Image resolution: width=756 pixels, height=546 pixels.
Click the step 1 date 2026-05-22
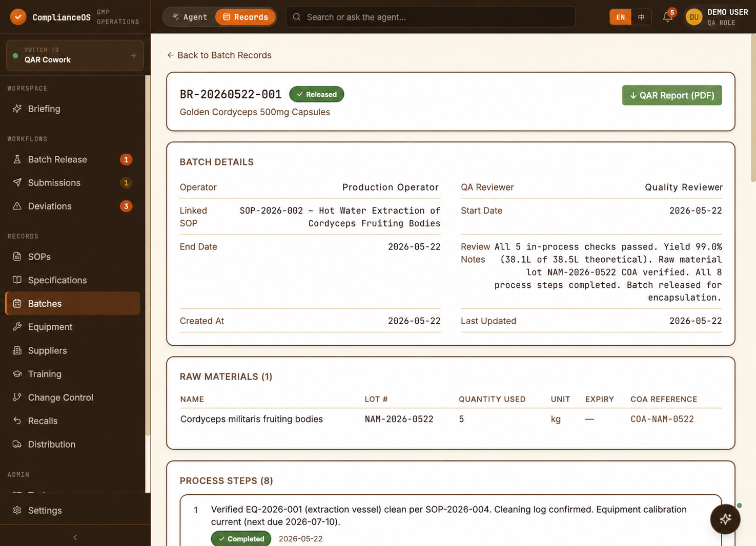click(x=301, y=539)
